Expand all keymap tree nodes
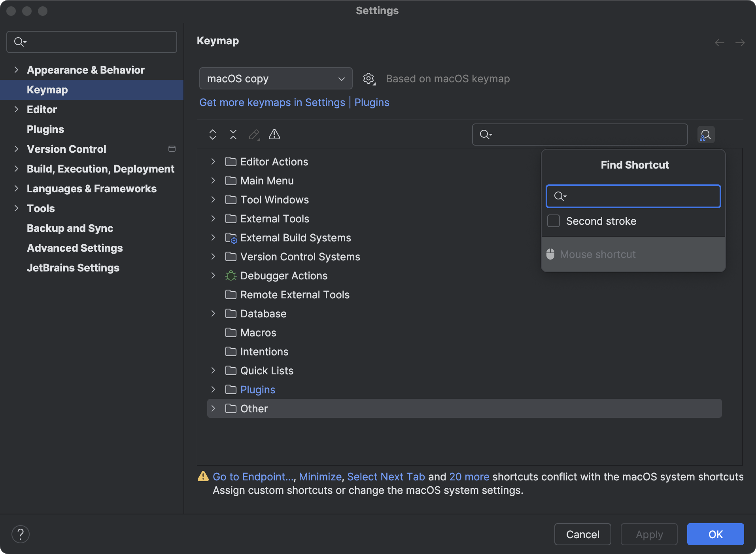 coord(212,135)
